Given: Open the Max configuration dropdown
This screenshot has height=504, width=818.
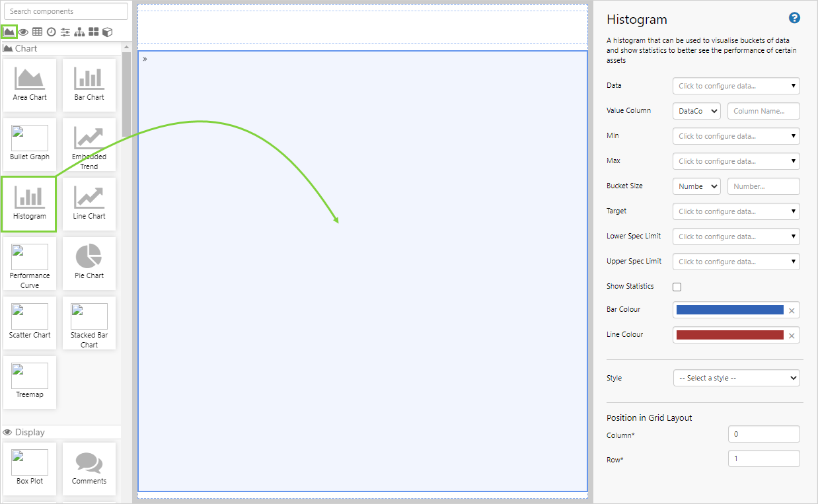Looking at the screenshot, I should tap(736, 161).
